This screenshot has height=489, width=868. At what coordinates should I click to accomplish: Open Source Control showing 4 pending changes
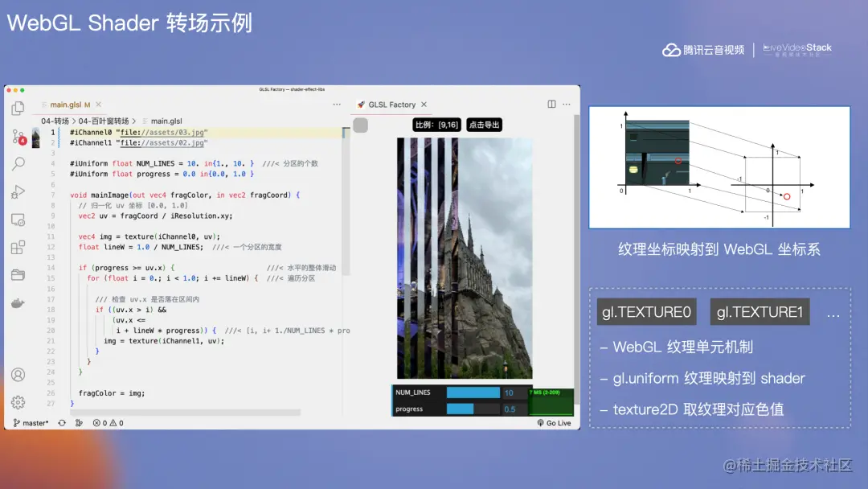[x=18, y=137]
